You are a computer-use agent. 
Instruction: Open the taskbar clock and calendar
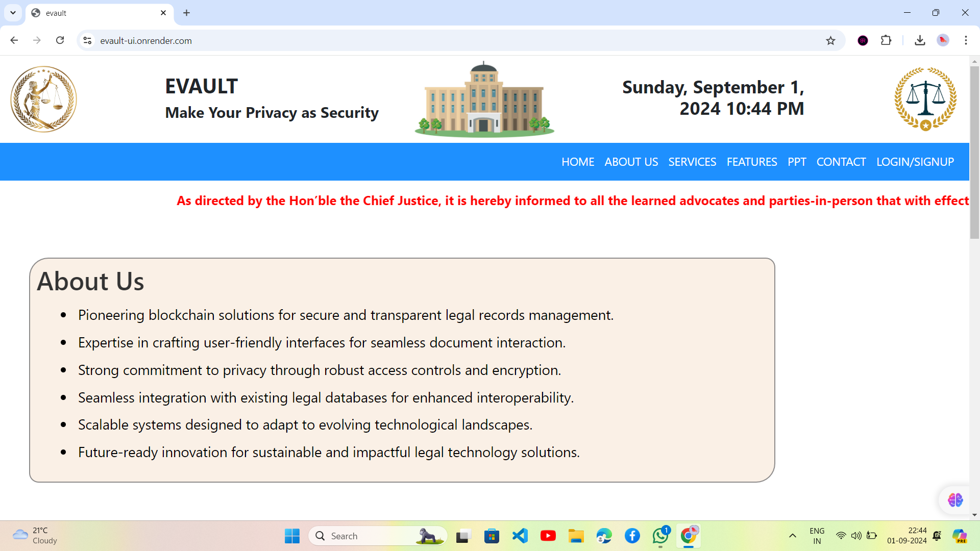tap(906, 536)
